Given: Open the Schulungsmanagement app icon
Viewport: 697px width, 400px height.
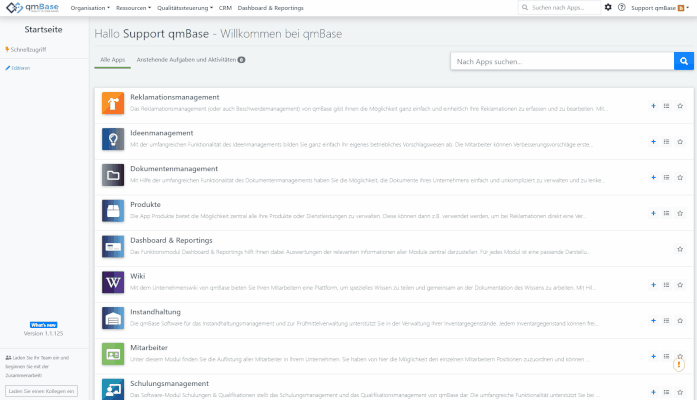Looking at the screenshot, I should [113, 389].
